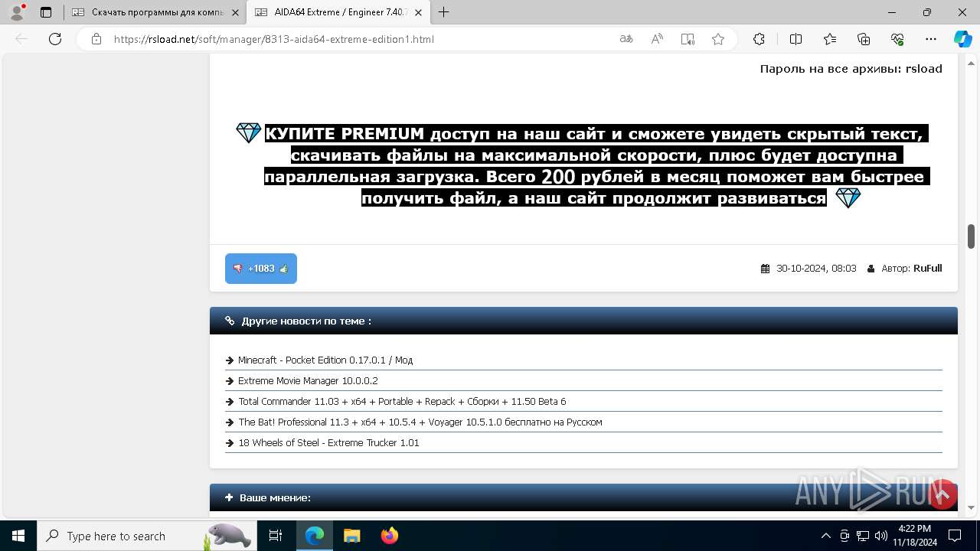Close the Скачать программы tab
Screen dimensions: 980x551
[x=235, y=12]
